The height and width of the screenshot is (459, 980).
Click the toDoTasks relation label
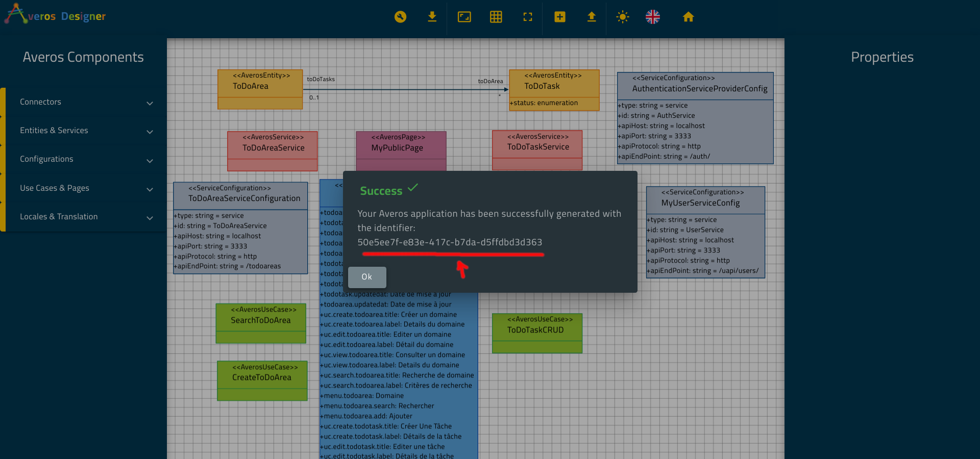click(321, 79)
